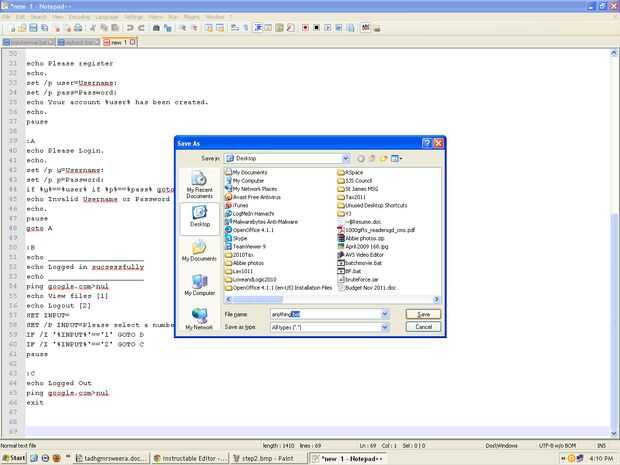Select the April 2009 168.jpg file
The width and height of the screenshot is (620, 465).
pyautogui.click(x=363, y=246)
